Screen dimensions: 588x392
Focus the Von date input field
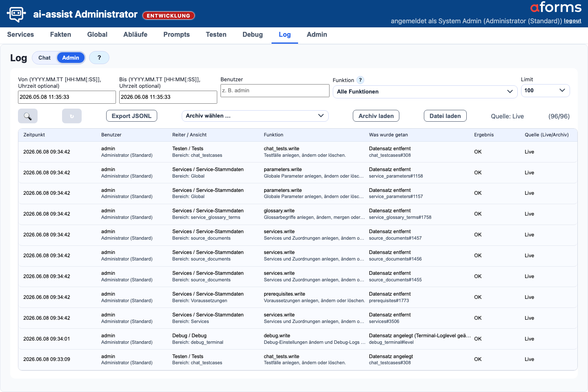(67, 97)
